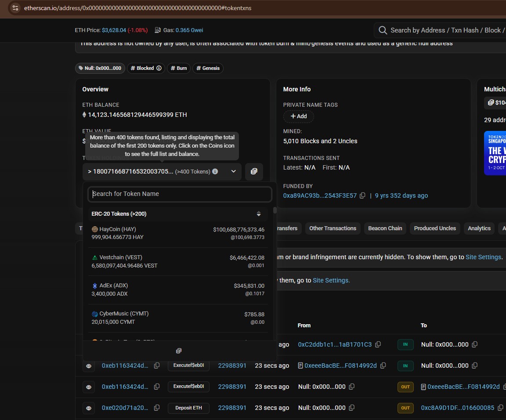This screenshot has height=420, width=506.
Task: Click the 9 yrs 352 days ago link
Action: (x=401, y=196)
